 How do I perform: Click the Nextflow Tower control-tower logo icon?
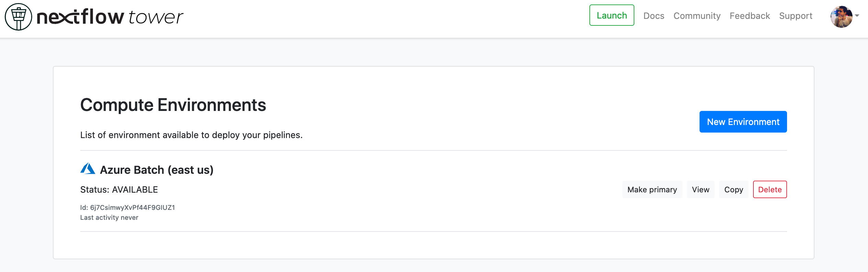click(18, 17)
